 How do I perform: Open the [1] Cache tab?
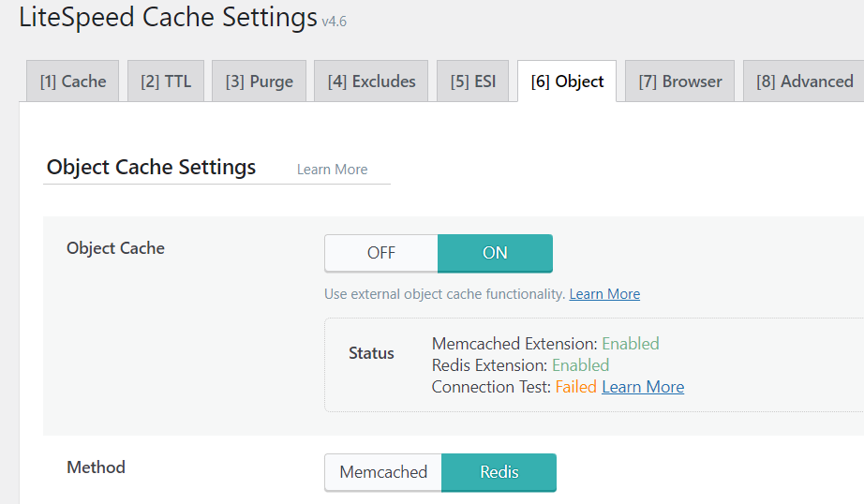tap(73, 81)
